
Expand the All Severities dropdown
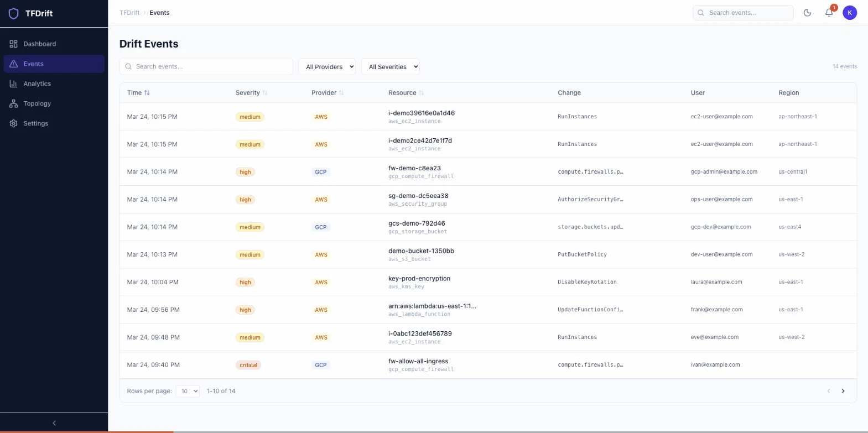pyautogui.click(x=391, y=67)
